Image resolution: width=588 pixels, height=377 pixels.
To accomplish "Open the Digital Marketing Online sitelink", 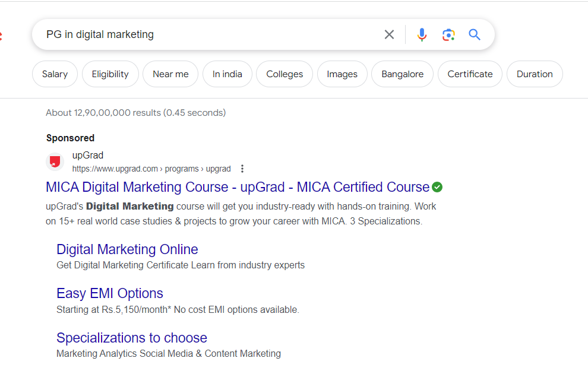I will [x=127, y=249].
